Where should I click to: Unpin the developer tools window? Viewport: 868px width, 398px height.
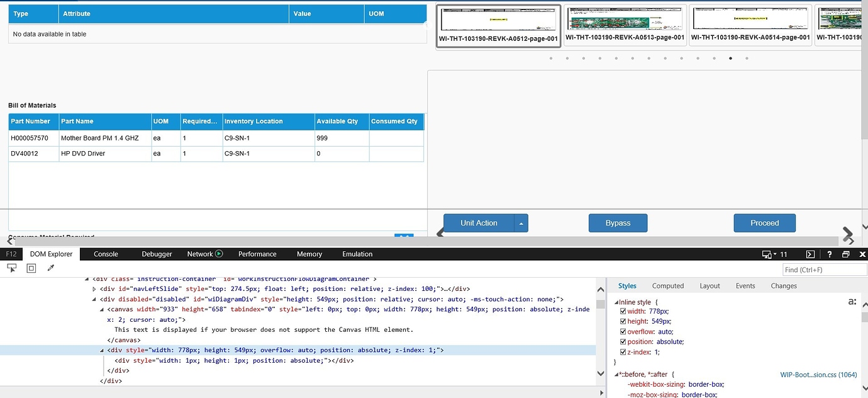tap(846, 254)
